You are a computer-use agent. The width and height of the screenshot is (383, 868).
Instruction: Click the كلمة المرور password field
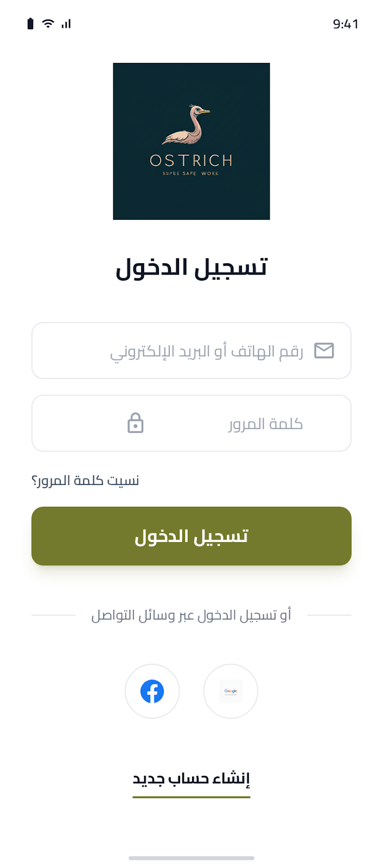[191, 423]
